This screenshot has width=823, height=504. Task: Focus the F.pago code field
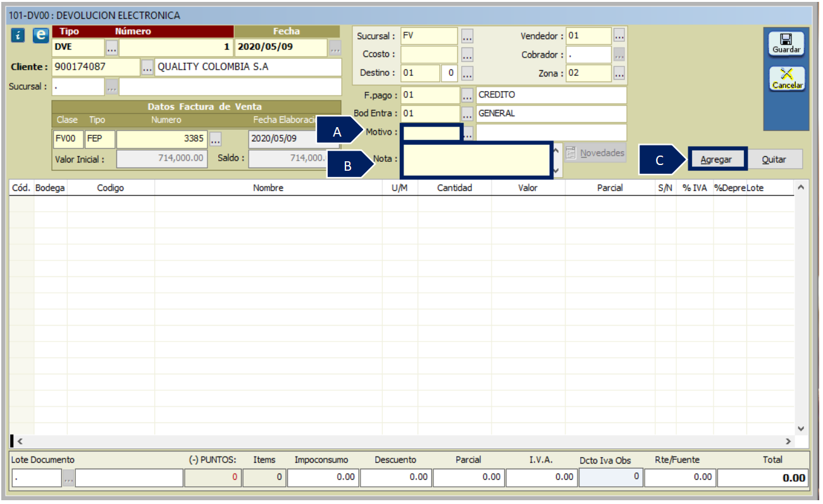(x=430, y=95)
